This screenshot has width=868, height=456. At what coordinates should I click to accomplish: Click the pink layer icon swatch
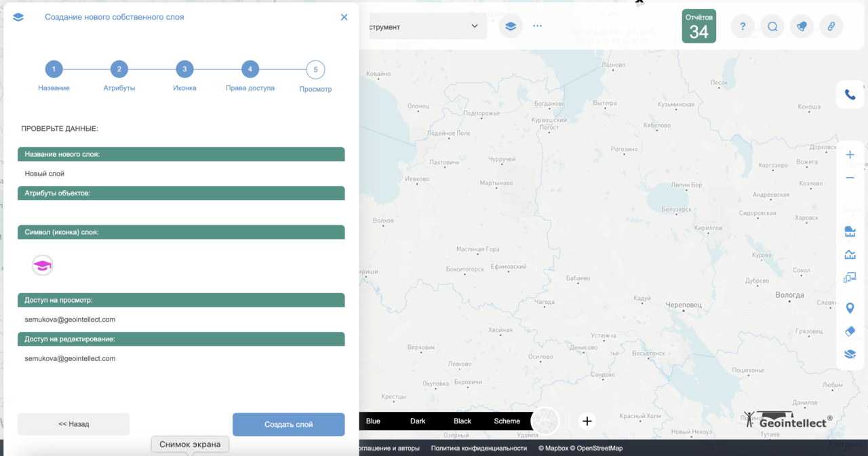pyautogui.click(x=42, y=265)
